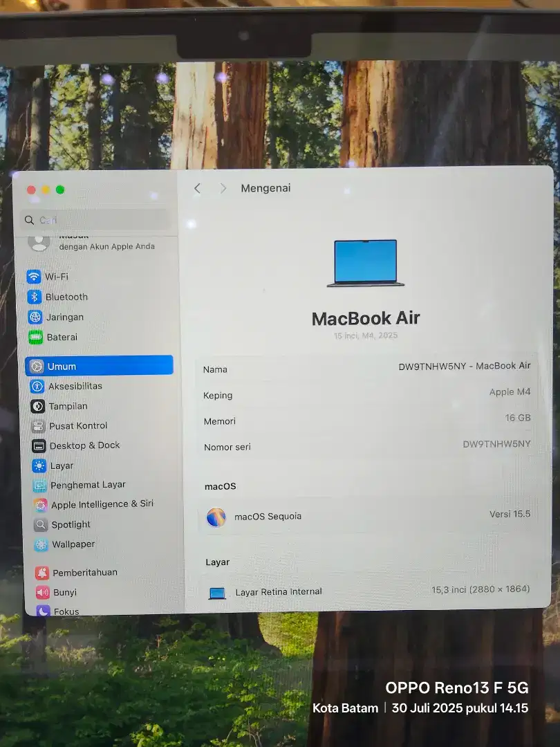The image size is (560, 747).
Task: Click the green zoom window button
Action: click(60, 190)
